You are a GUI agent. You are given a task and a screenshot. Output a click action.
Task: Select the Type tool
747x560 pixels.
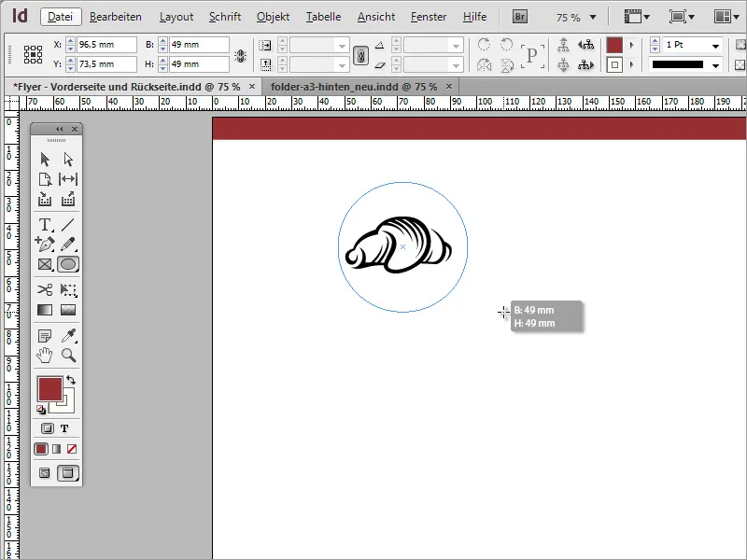45,224
